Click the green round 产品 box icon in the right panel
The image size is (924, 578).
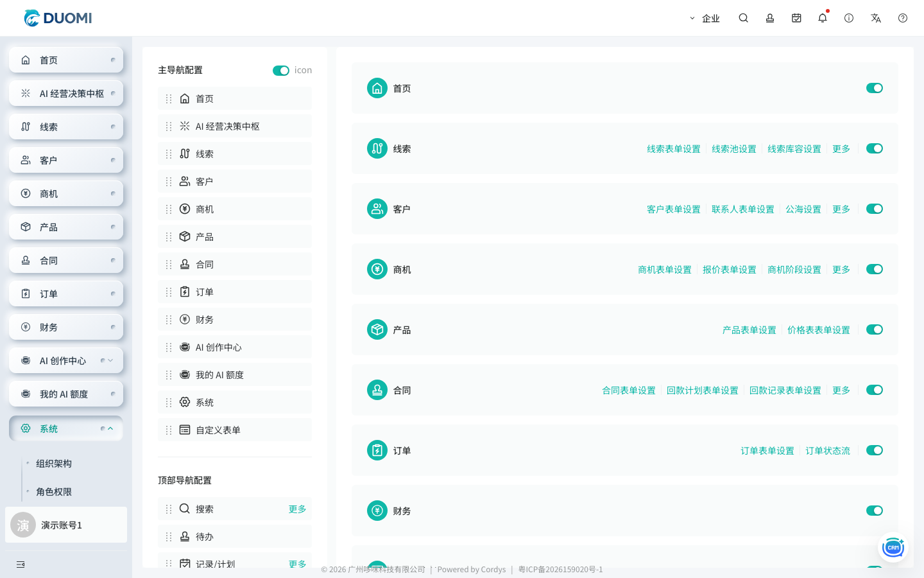tap(377, 329)
